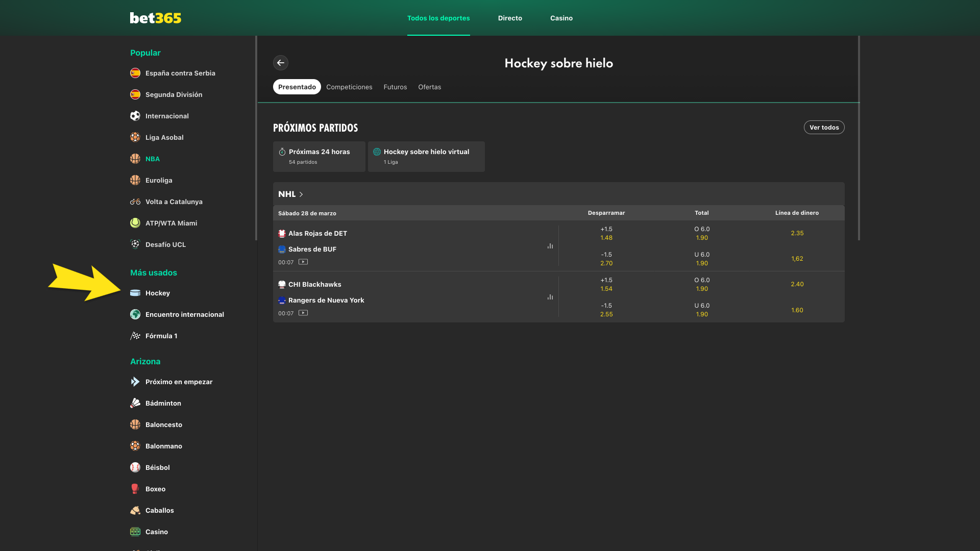Select the Caballos horse icon
This screenshot has height=551, width=980.
tap(135, 510)
